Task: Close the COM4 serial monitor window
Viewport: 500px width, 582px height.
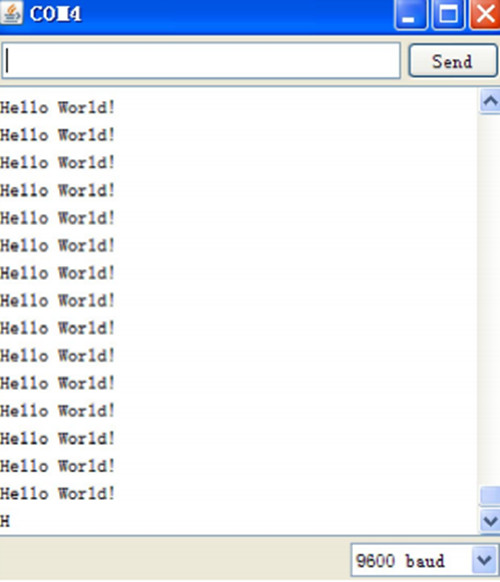Action: click(485, 14)
